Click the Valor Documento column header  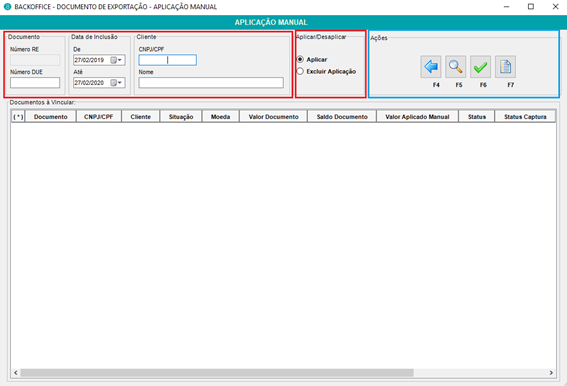273,117
